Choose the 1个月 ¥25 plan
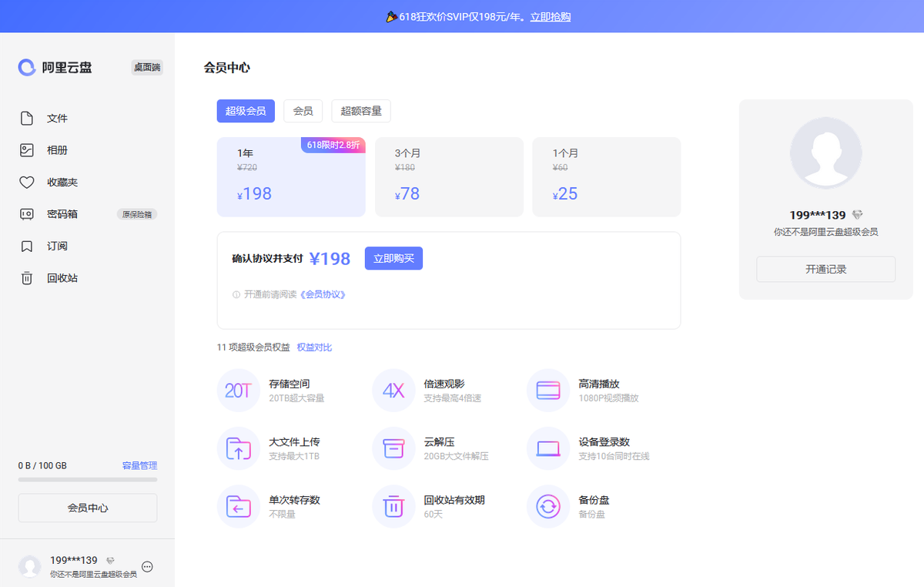 click(x=607, y=177)
